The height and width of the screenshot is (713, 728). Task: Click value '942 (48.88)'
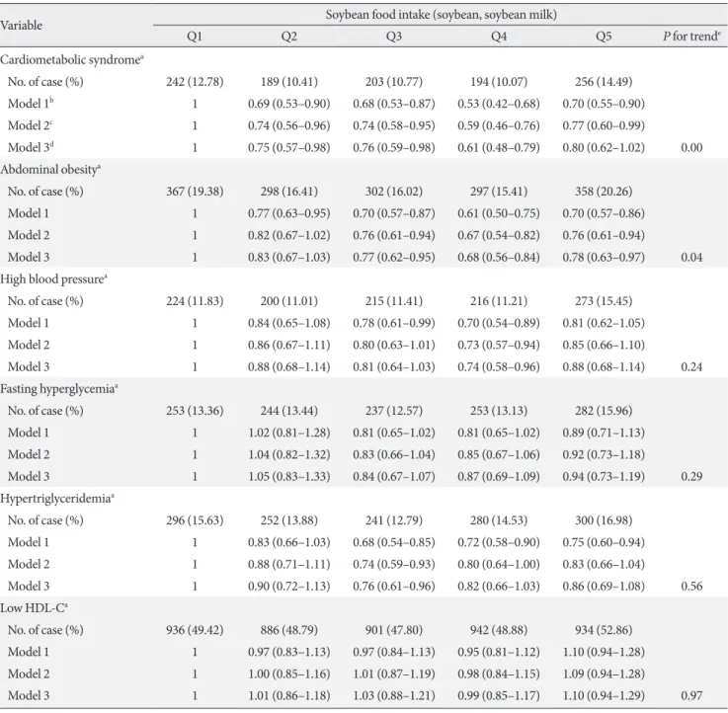499,630
